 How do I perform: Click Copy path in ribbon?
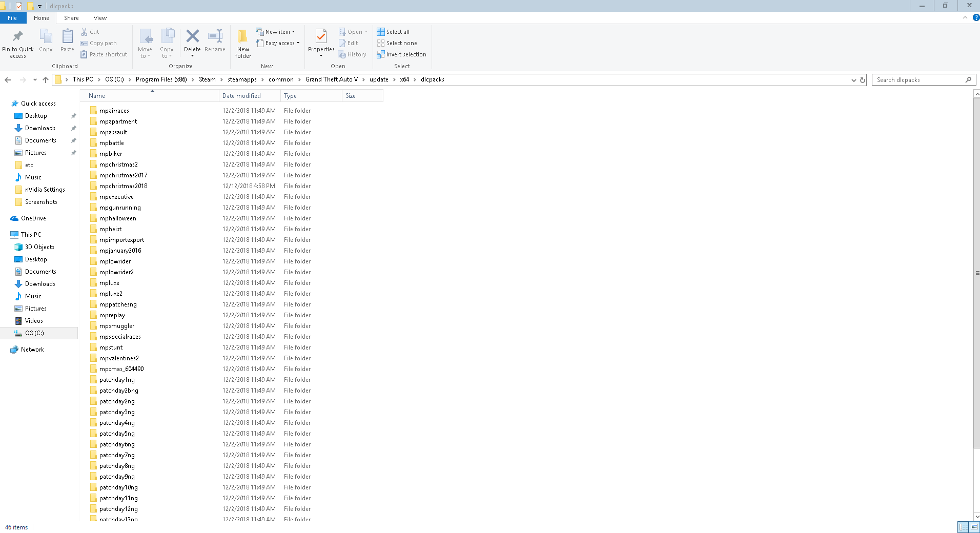[98, 43]
